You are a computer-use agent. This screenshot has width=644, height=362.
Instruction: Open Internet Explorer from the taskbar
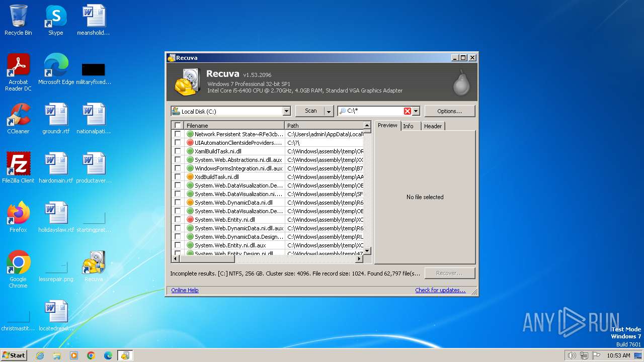coord(40,355)
